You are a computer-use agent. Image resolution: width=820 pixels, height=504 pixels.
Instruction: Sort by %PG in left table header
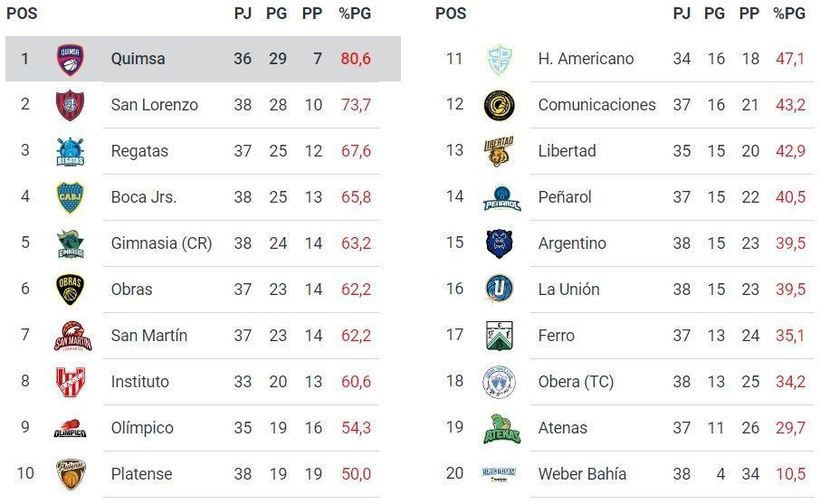[355, 14]
